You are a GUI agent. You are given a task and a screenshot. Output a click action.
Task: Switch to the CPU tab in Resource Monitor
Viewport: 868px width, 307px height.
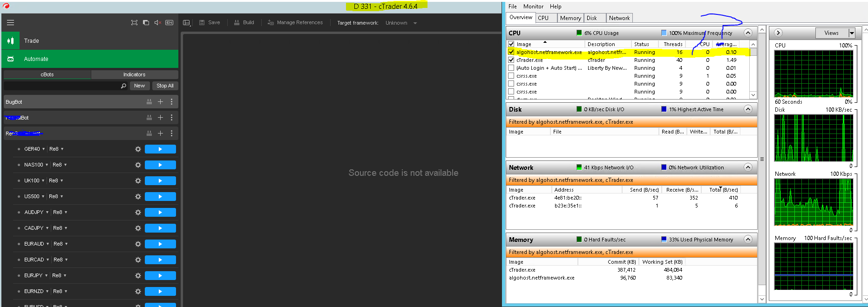click(546, 18)
